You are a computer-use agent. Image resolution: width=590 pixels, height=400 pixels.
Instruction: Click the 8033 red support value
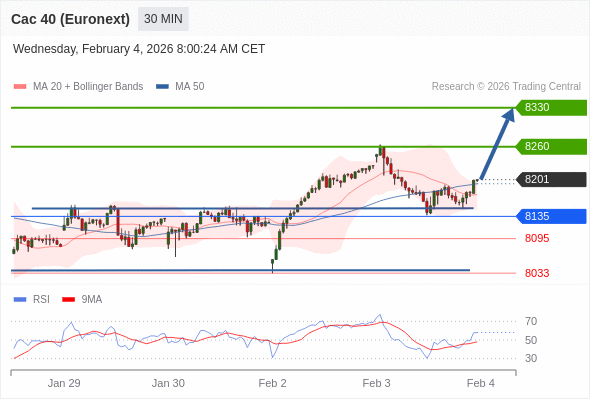click(537, 273)
